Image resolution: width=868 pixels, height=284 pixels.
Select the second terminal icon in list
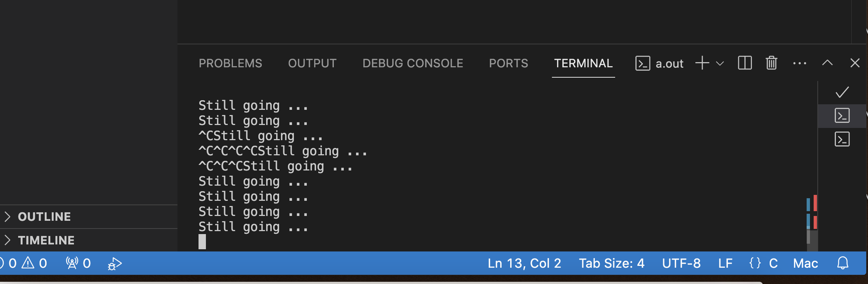coord(842,116)
